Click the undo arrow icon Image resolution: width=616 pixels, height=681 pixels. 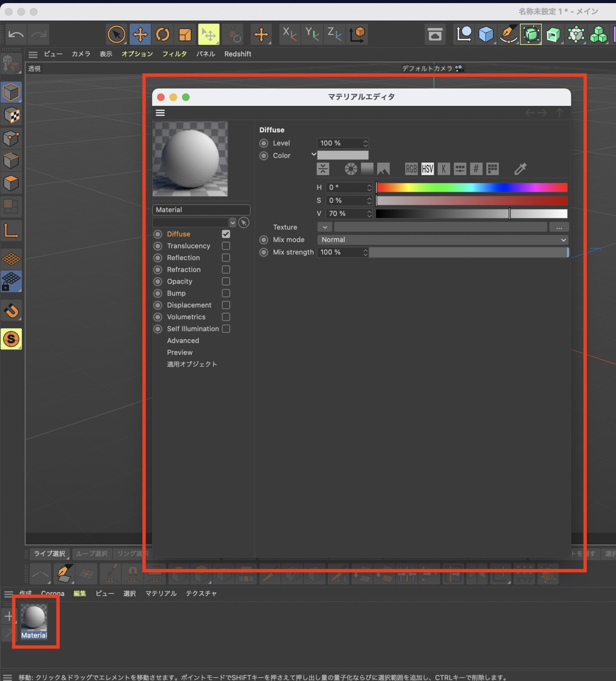pos(16,34)
